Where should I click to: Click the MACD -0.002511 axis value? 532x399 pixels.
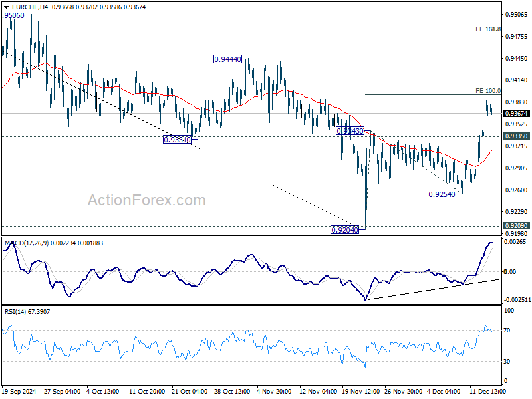pos(517,300)
